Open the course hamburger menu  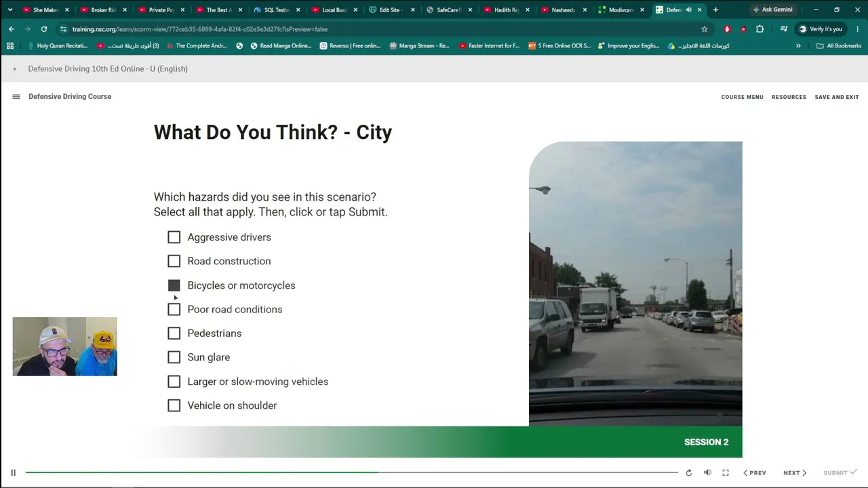click(16, 97)
